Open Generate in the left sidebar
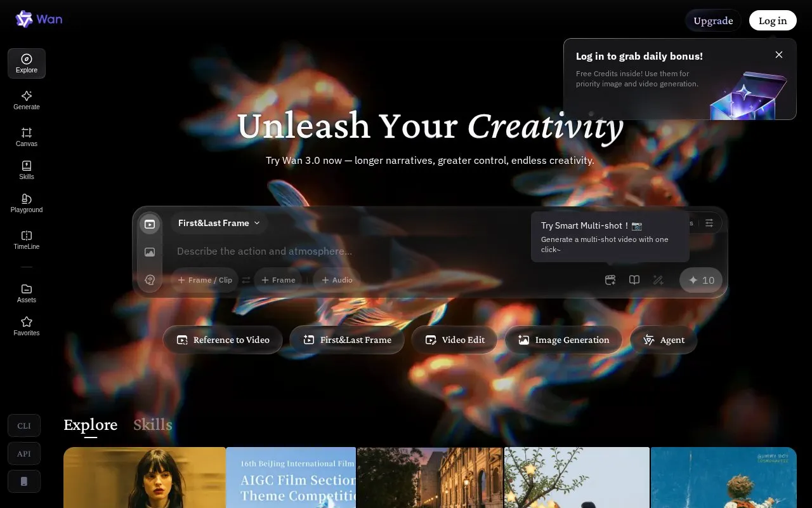812x508 pixels. pos(27,100)
